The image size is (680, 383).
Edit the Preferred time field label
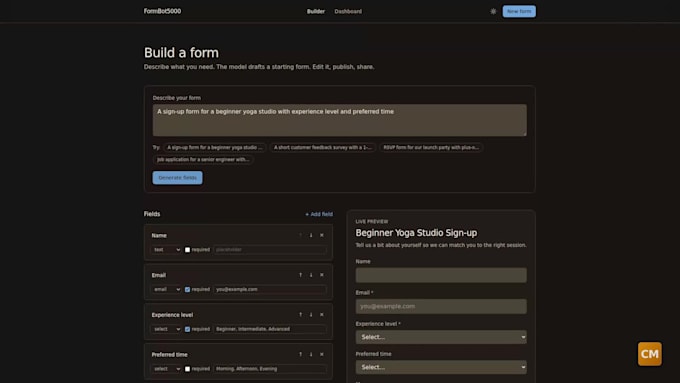tap(170, 355)
